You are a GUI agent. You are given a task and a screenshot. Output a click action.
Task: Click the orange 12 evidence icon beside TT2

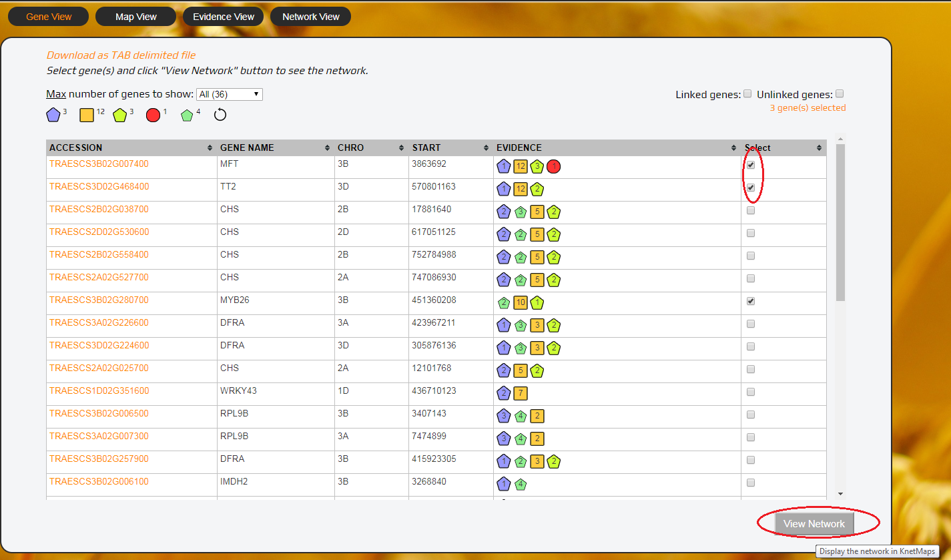click(x=520, y=189)
